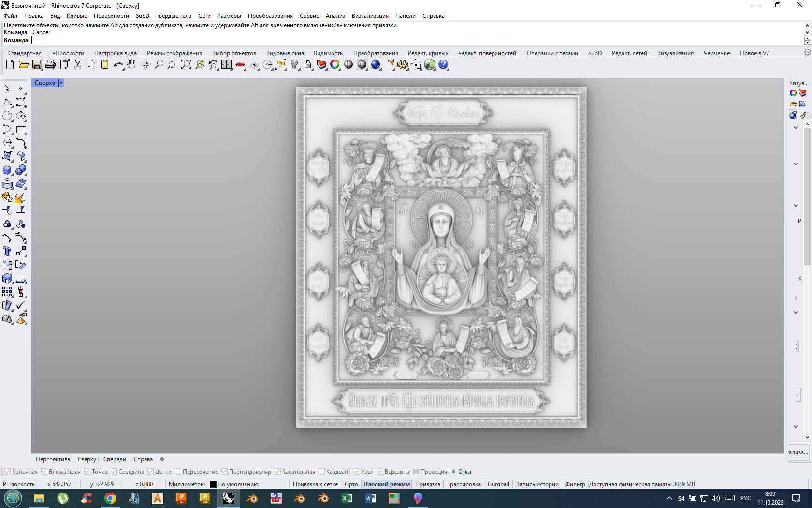Click the black По умолчанию layer swatch

[213, 484]
